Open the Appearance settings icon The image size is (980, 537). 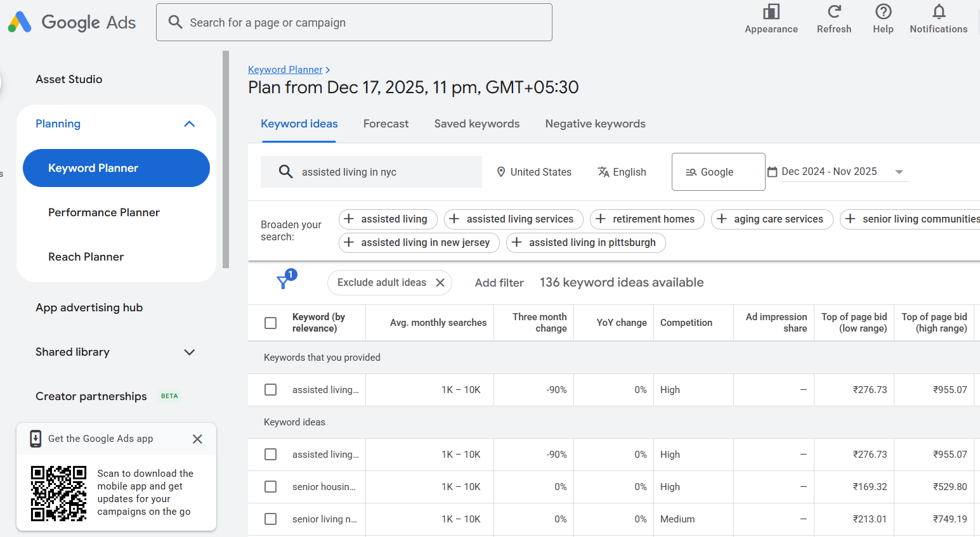click(771, 11)
